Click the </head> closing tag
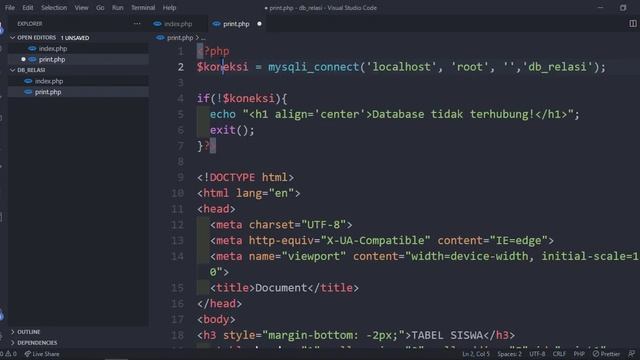Image resolution: width=640 pixels, height=360 pixels. point(219,304)
